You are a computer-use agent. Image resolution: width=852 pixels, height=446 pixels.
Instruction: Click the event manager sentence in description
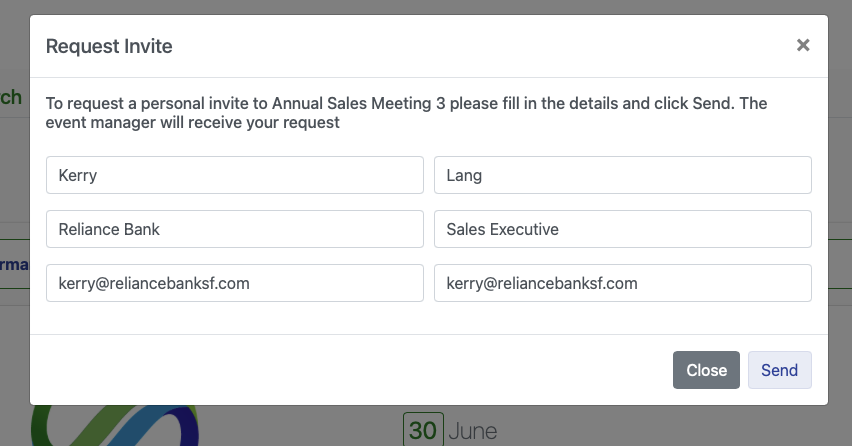(192, 122)
